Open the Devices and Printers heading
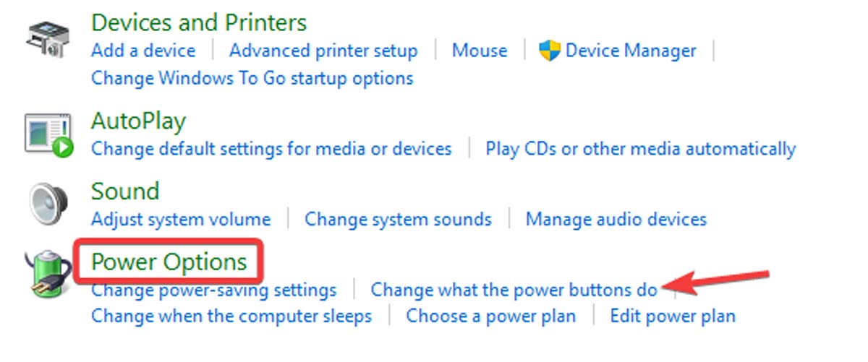Image resolution: width=868 pixels, height=362 pixels. [199, 22]
